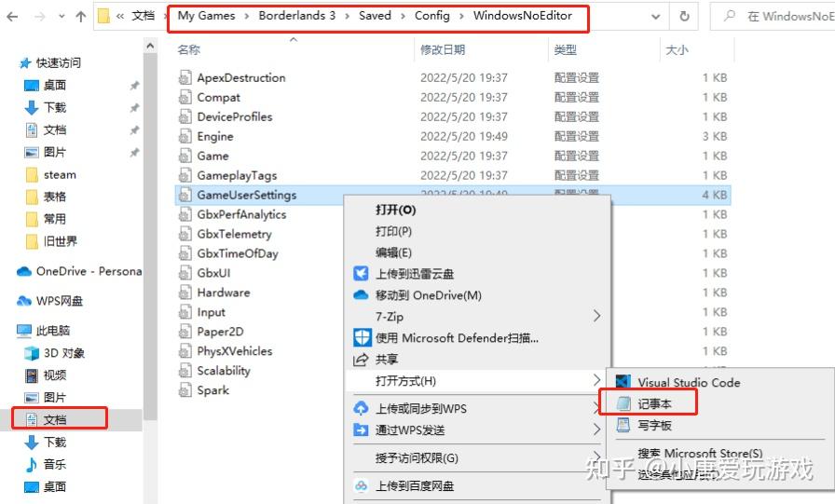Sort files by 名称 column
Viewport: 835px width, 504px height.
tap(189, 50)
